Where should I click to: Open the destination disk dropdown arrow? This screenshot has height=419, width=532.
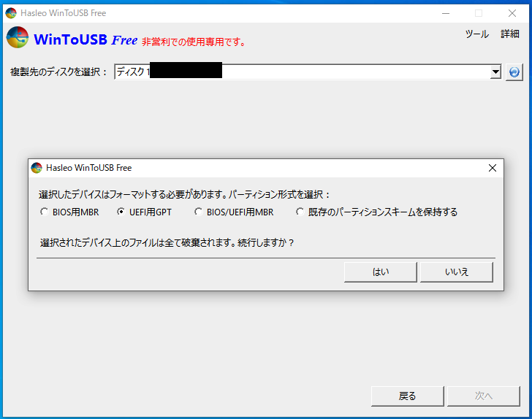[x=495, y=72]
